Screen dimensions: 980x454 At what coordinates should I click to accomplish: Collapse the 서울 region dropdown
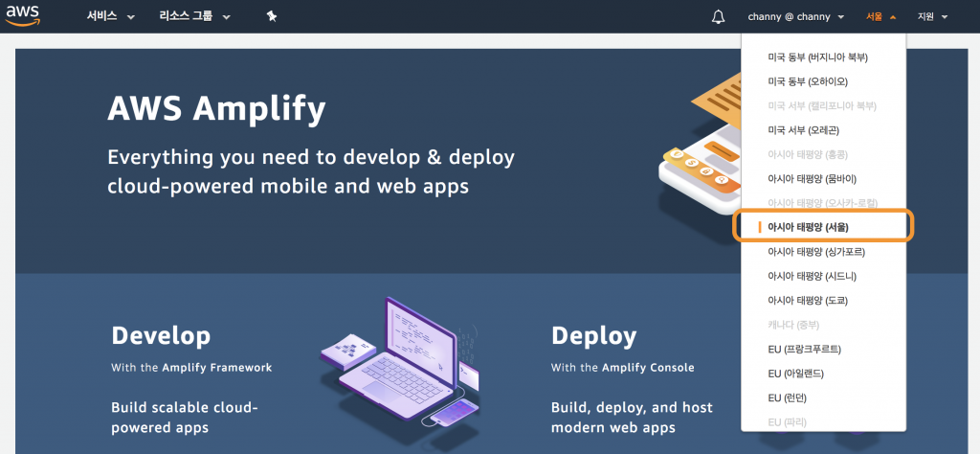coord(880,17)
